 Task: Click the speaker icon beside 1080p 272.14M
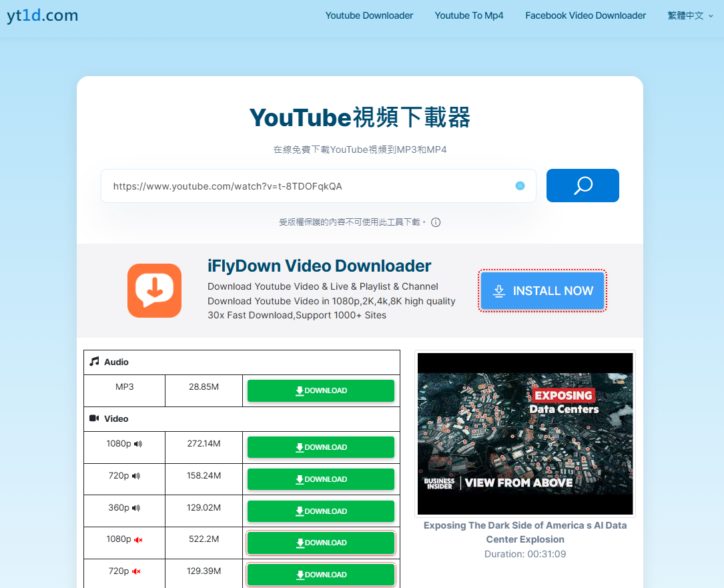[x=138, y=444]
